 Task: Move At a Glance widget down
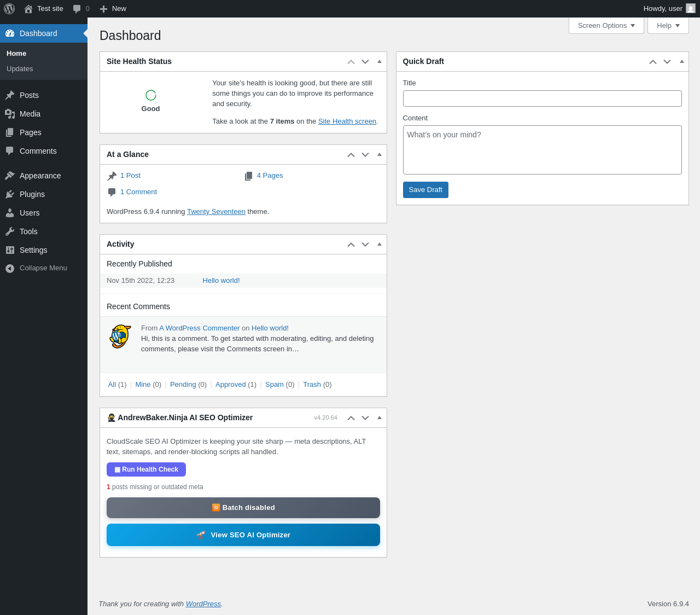coord(365,155)
